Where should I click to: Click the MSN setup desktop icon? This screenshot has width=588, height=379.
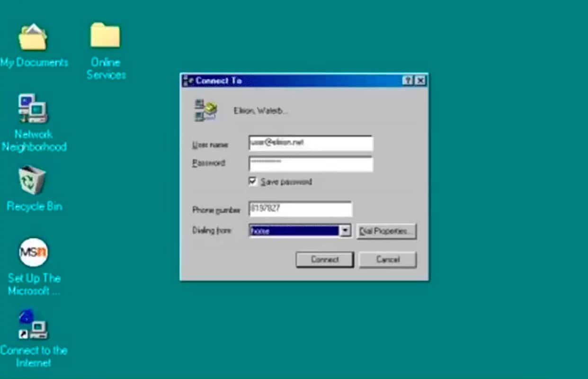click(33, 253)
